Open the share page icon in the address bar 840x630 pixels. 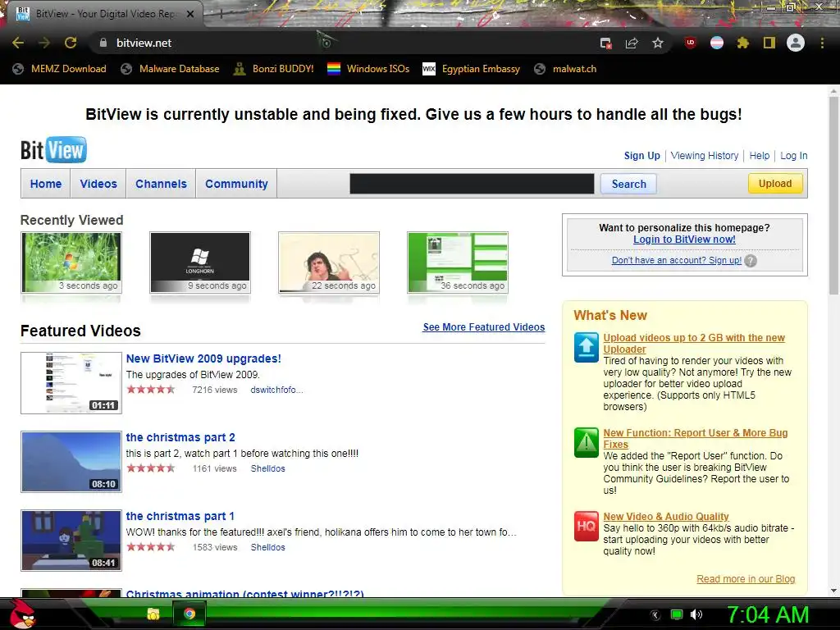(x=632, y=43)
